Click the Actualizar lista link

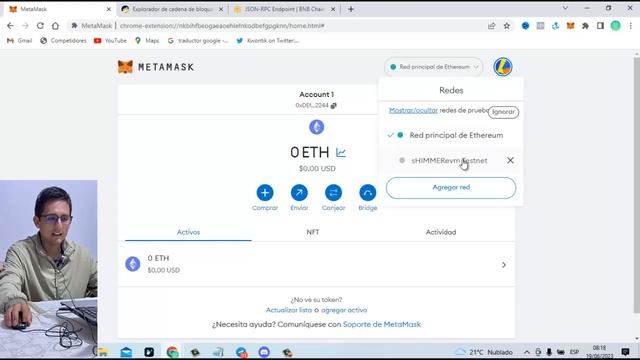[289, 310]
